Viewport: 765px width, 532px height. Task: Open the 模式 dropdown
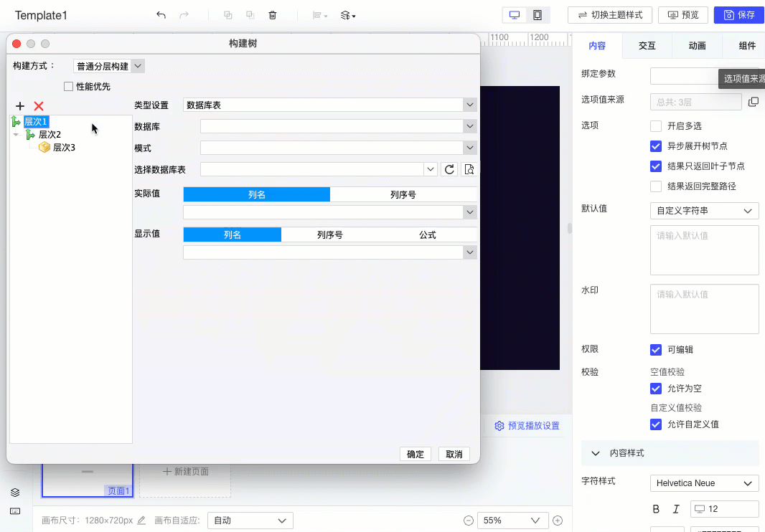339,148
